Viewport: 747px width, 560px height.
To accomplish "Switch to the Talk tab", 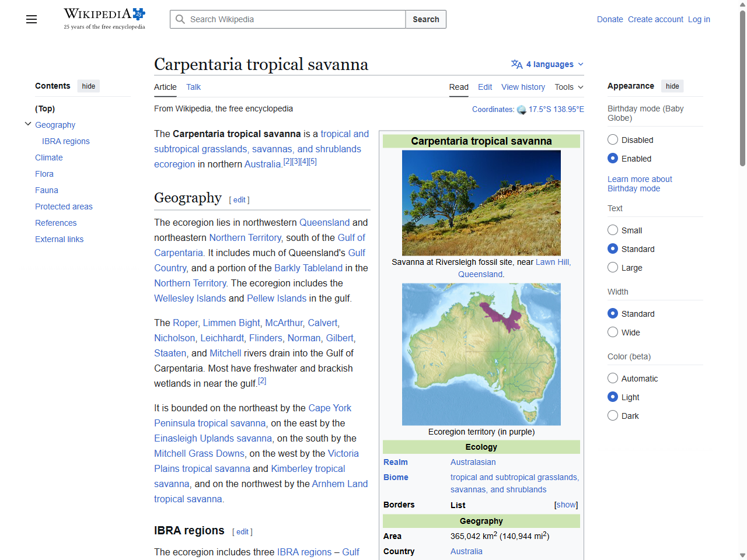I will [x=193, y=87].
